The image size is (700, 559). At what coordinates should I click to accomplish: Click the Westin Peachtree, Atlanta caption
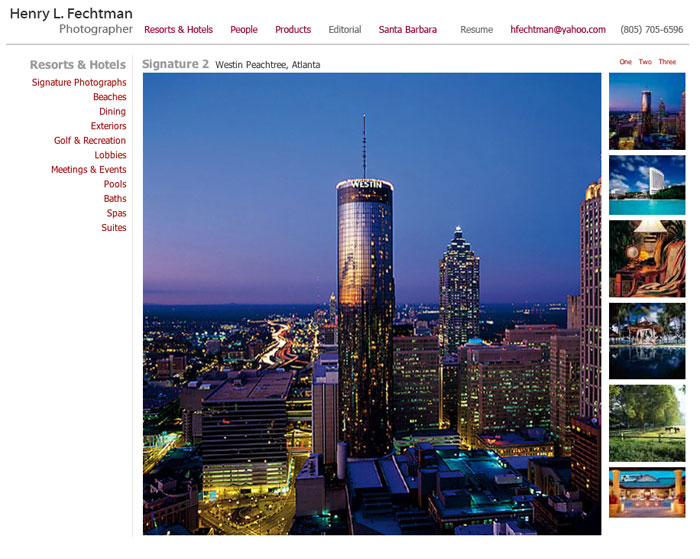tap(267, 65)
